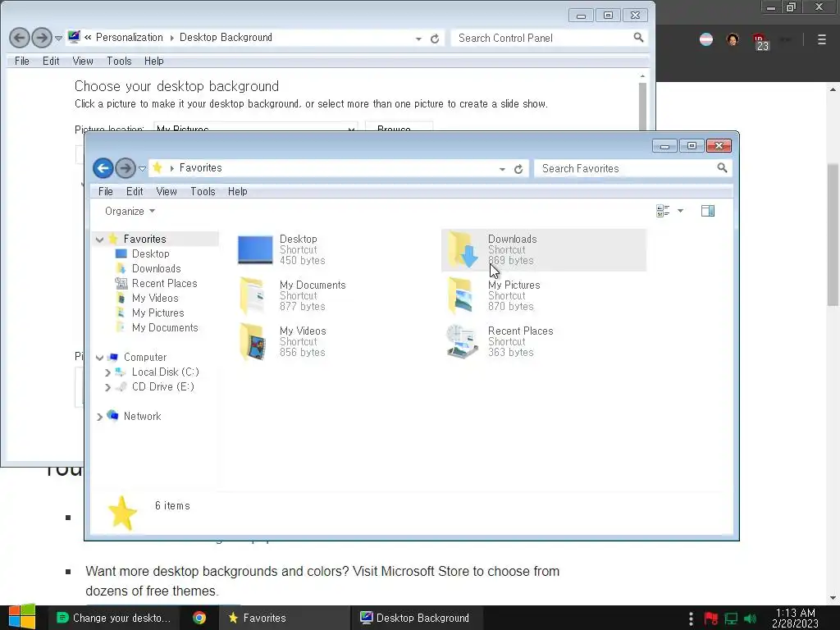Image resolution: width=840 pixels, height=630 pixels.
Task: Open the Windows Start button
Action: [x=22, y=617]
